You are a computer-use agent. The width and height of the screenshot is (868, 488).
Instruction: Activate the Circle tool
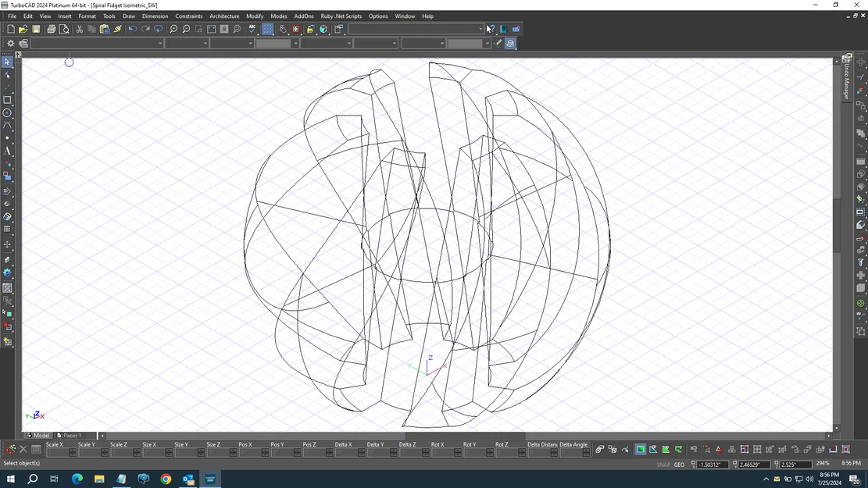[7, 112]
